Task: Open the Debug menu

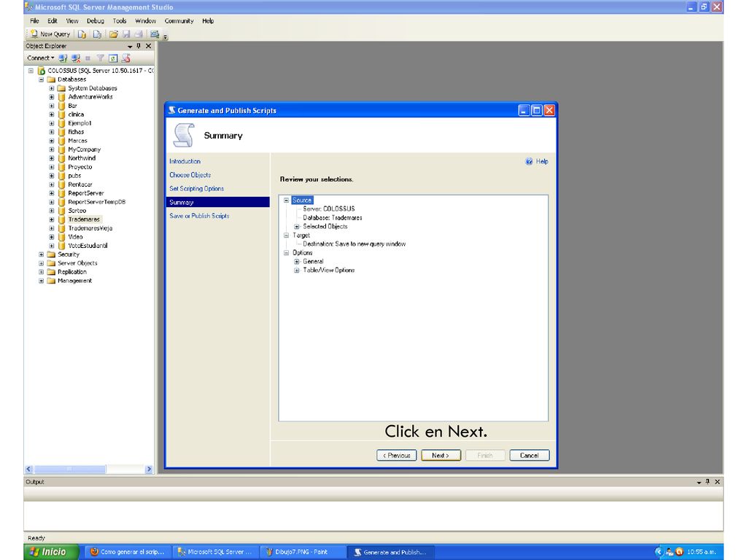Action: (x=96, y=21)
